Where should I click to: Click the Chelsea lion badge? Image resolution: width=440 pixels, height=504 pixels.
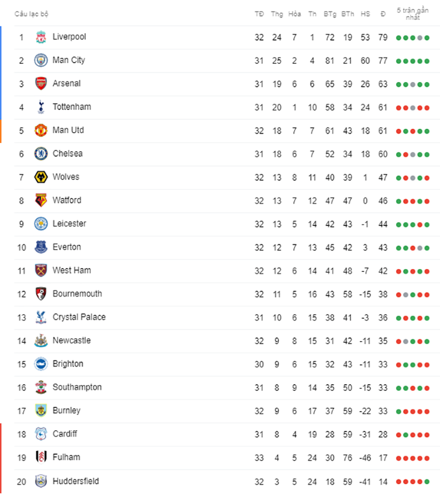tap(41, 154)
